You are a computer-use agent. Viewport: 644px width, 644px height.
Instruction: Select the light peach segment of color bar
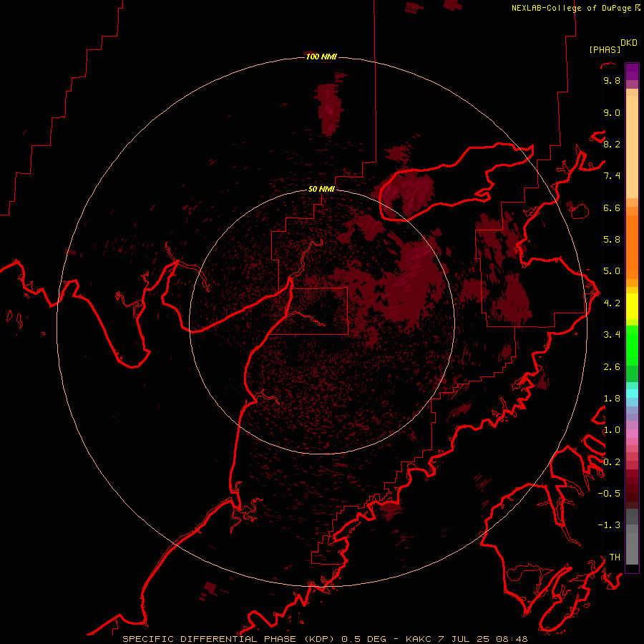[x=632, y=147]
